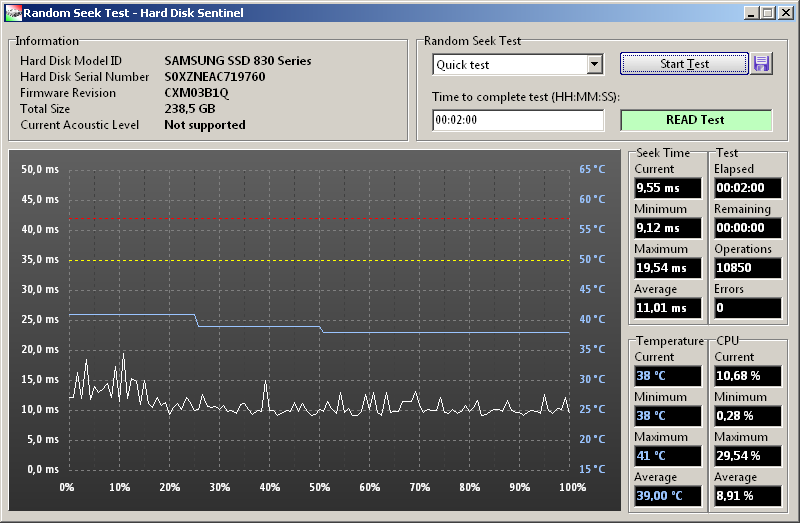Click the green READ Test indicator
Viewport: 800px width, 523px height.
click(696, 120)
